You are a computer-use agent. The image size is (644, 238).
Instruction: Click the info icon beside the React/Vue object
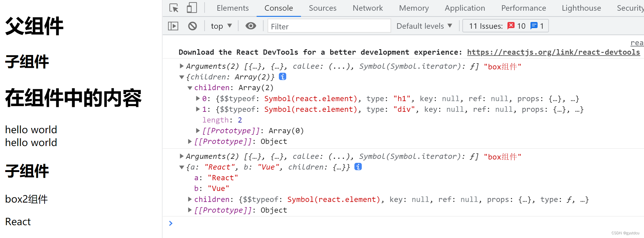358,167
